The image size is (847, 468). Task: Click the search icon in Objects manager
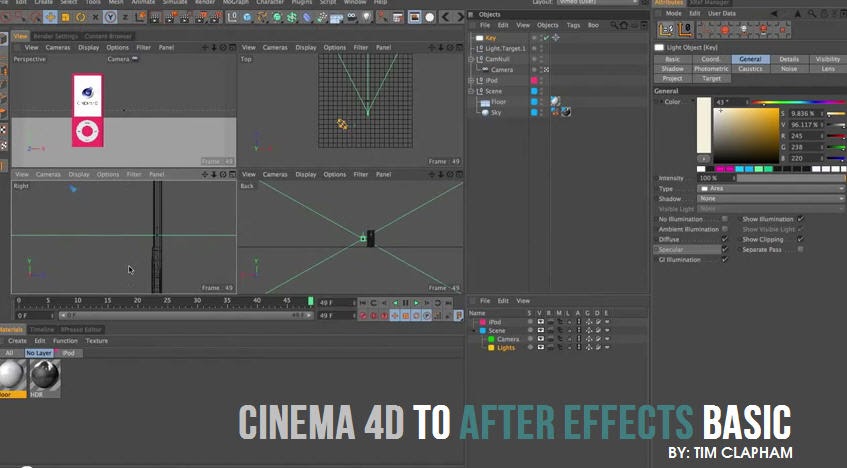(614, 25)
